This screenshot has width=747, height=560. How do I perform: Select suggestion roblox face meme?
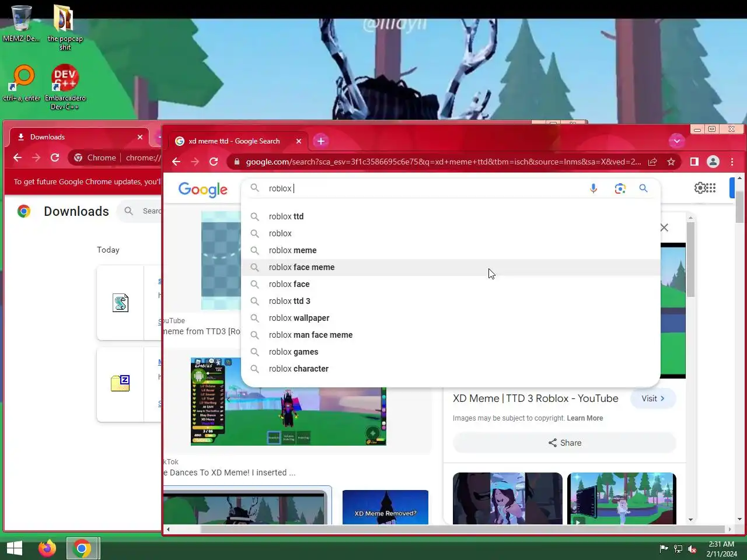point(451,267)
